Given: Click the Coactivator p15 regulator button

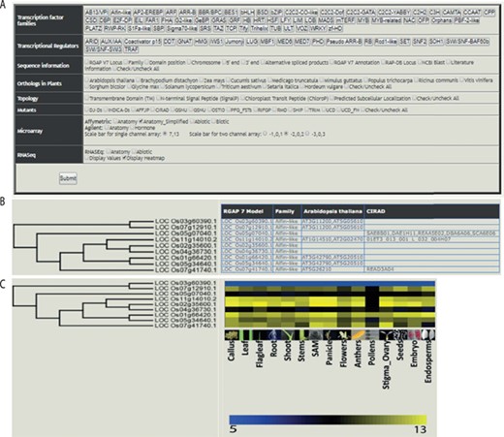Looking at the screenshot, I should pos(142,42).
